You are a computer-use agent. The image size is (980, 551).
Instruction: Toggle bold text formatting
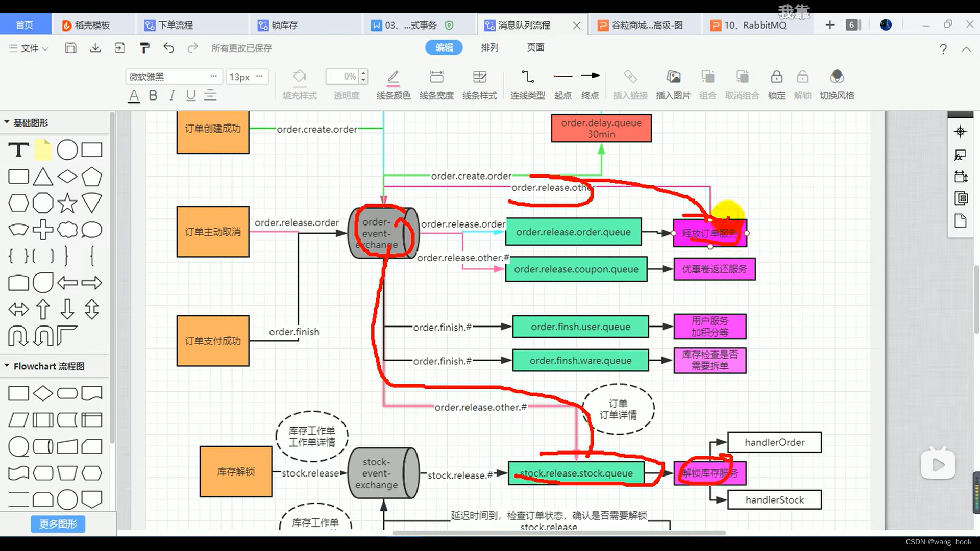153,95
